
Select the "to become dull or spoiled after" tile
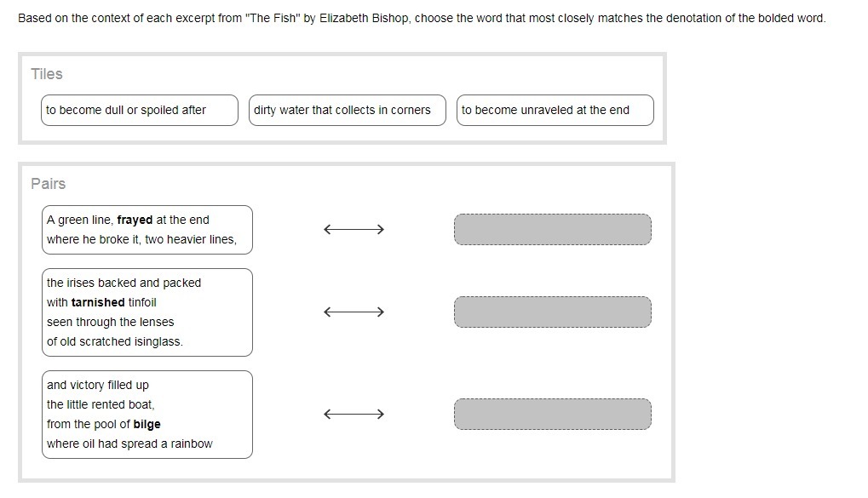pyautogui.click(x=140, y=111)
